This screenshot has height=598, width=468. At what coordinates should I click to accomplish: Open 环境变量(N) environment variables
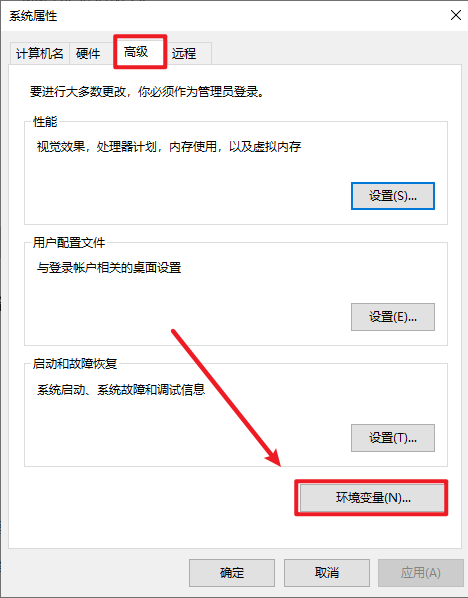point(372,498)
